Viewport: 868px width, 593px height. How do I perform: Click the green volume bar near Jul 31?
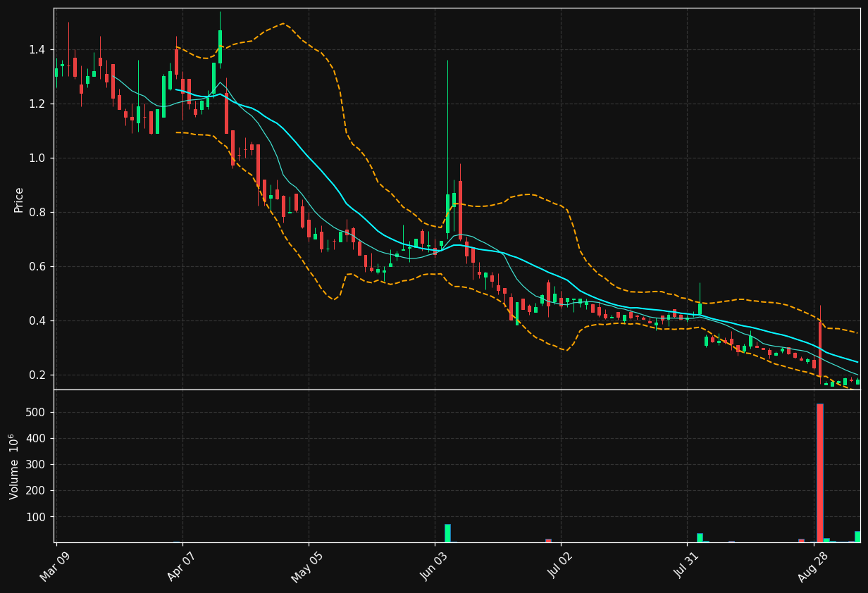700,537
